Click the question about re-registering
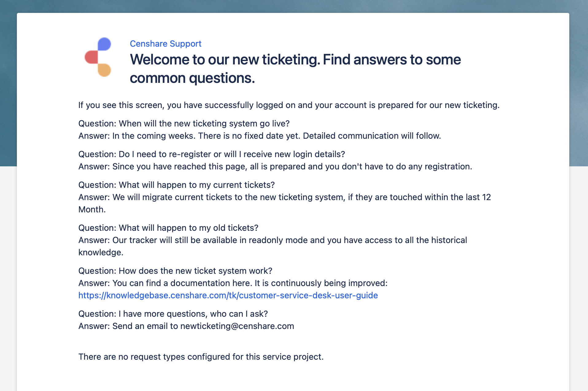Image resolution: width=588 pixels, height=391 pixels. pos(211,154)
